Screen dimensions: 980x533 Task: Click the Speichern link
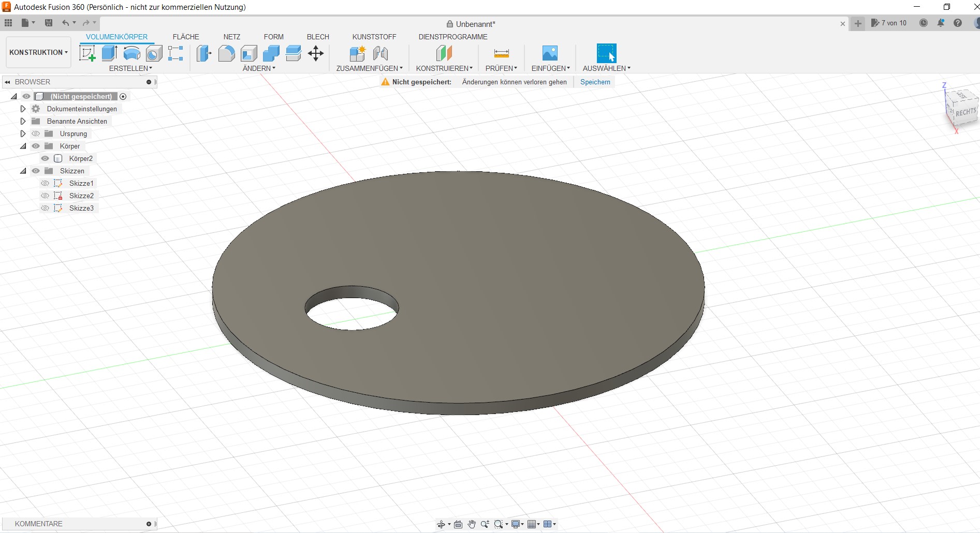pyautogui.click(x=595, y=82)
